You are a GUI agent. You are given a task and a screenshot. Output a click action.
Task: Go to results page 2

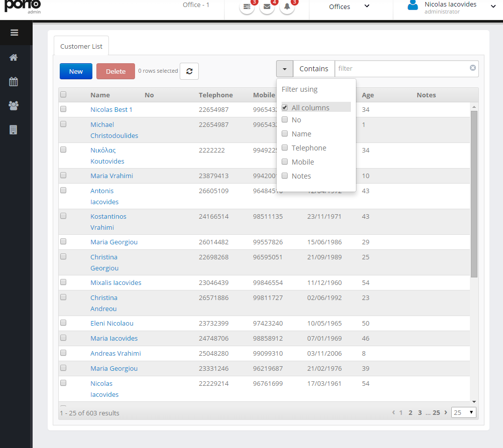[410, 413]
